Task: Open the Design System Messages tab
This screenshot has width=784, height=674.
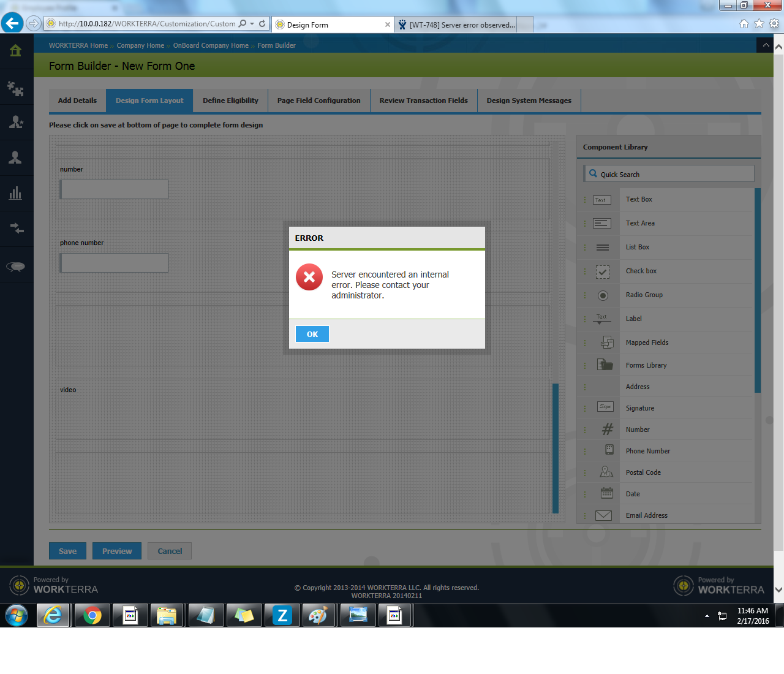Action: click(x=529, y=100)
